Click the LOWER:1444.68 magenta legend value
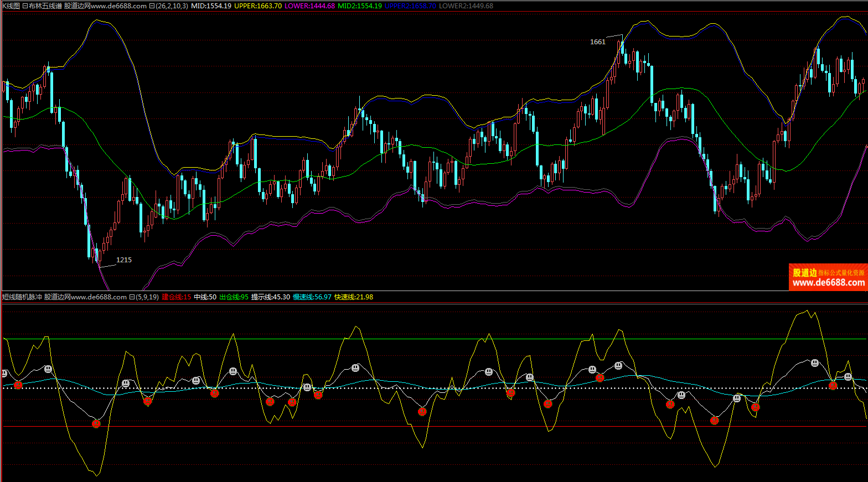This screenshot has width=868, height=482. tap(309, 6)
